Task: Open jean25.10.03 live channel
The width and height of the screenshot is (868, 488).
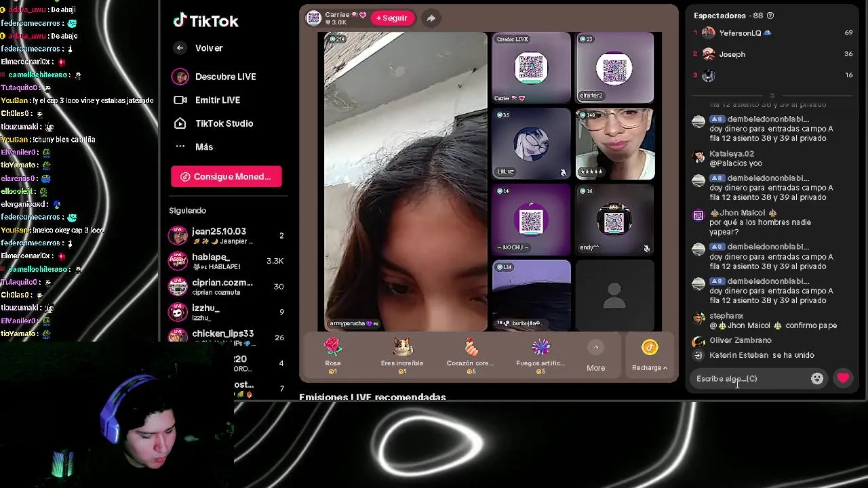Action: 226,236
